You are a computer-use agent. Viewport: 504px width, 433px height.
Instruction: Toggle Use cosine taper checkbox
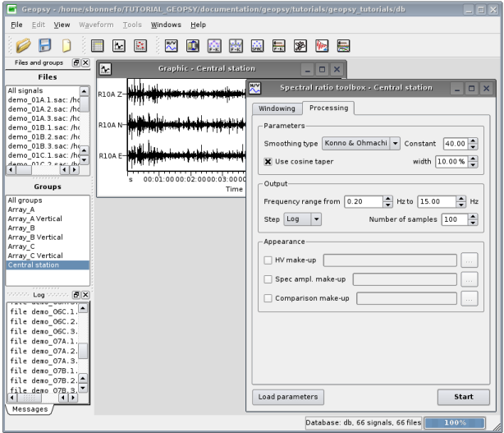pyautogui.click(x=268, y=162)
